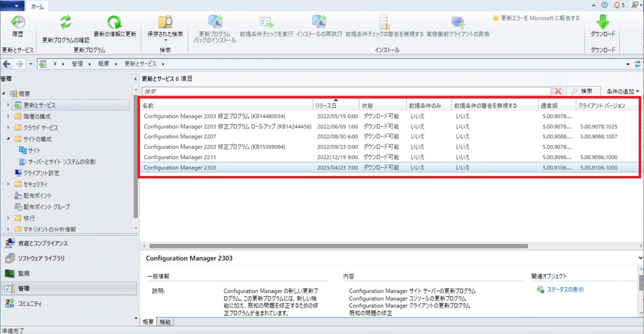Click the green ダウンロード arrow icon
Screen dimensions: 644x334
602,22
